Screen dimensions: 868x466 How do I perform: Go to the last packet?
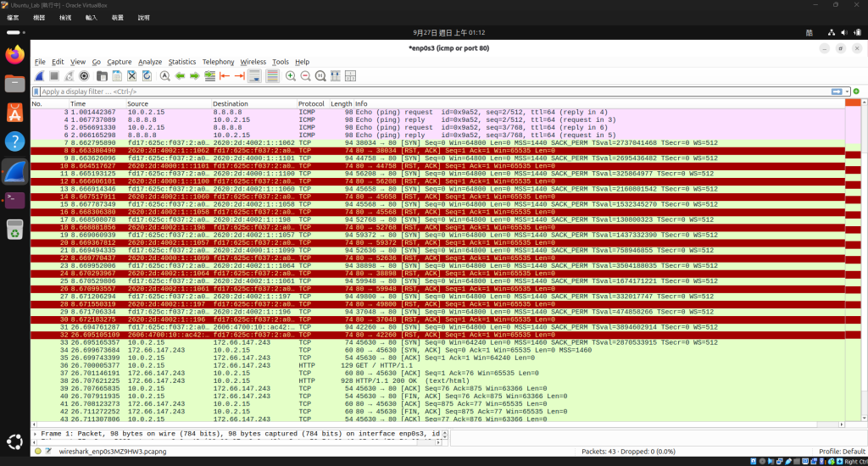(240, 76)
